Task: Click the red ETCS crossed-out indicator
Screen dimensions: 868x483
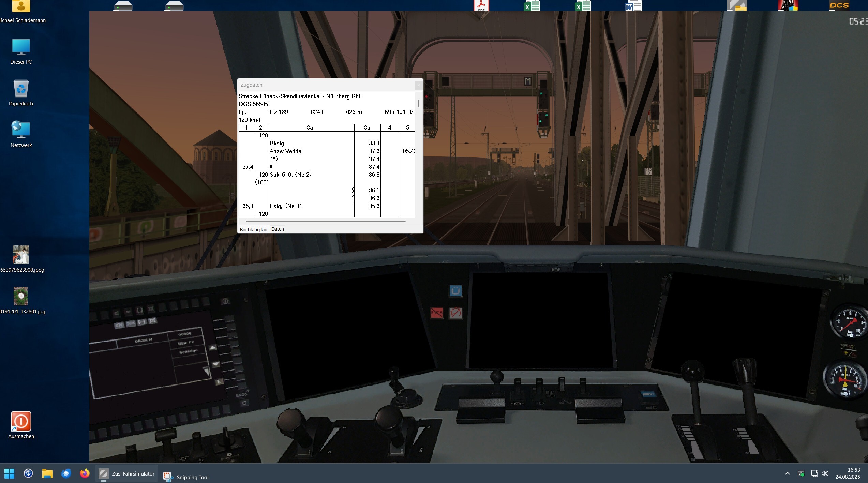Action: [x=437, y=312]
